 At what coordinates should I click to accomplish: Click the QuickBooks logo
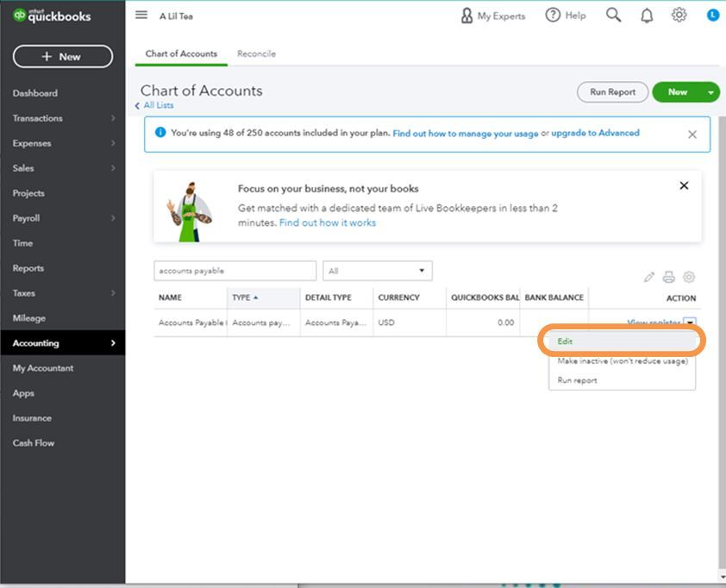52,16
